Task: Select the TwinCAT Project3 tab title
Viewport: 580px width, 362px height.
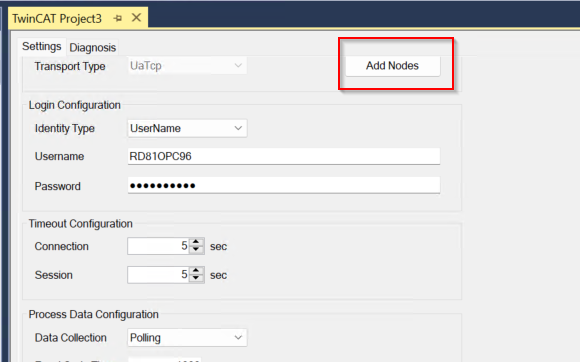Action: (57, 18)
